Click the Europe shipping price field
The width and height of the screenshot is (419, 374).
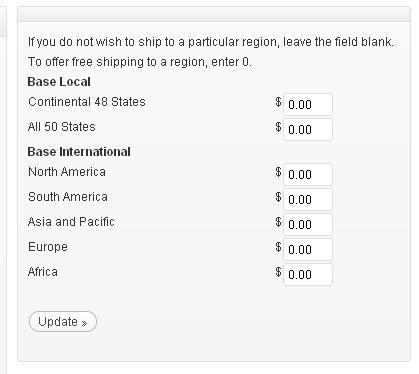(x=308, y=250)
